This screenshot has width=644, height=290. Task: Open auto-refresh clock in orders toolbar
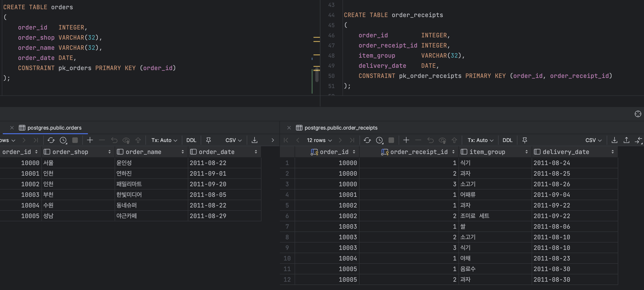pyautogui.click(x=63, y=140)
